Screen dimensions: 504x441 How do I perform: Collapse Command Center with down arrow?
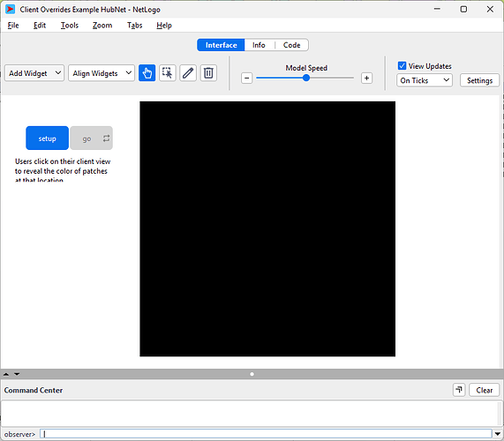(17, 374)
